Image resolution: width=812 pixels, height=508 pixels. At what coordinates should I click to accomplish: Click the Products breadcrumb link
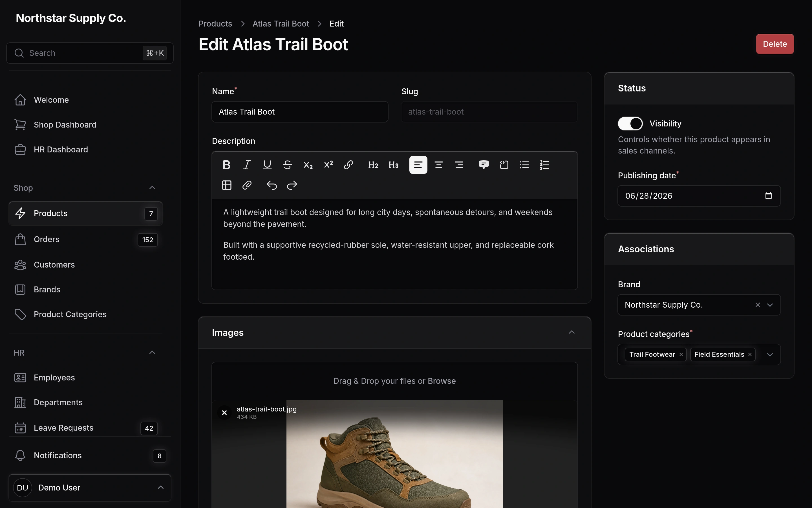click(215, 23)
